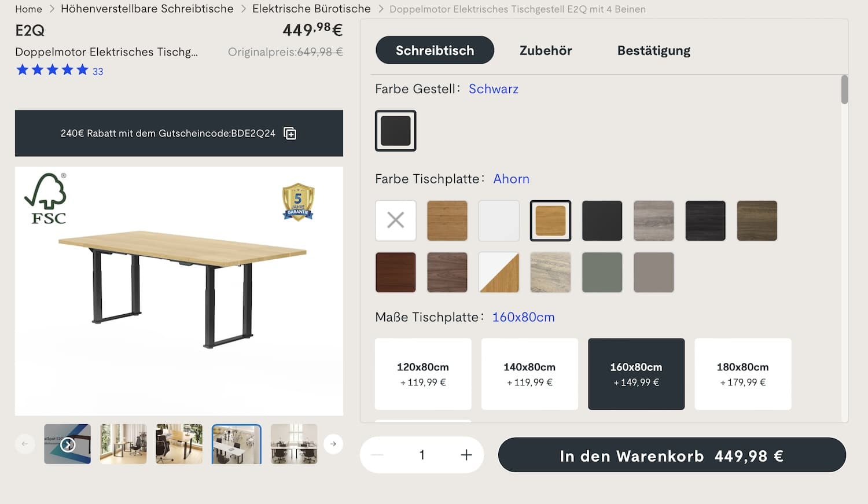Choose the 120x80cm tabletop size

click(423, 374)
